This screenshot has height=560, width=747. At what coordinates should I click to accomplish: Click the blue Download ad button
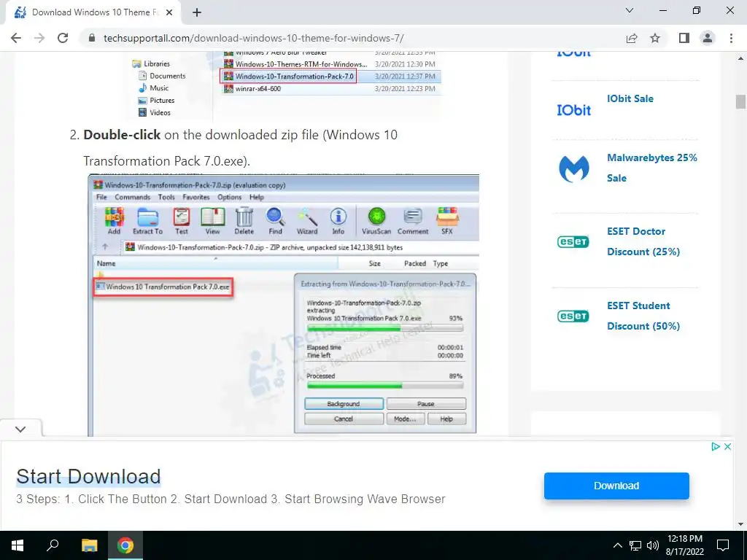[616, 486]
